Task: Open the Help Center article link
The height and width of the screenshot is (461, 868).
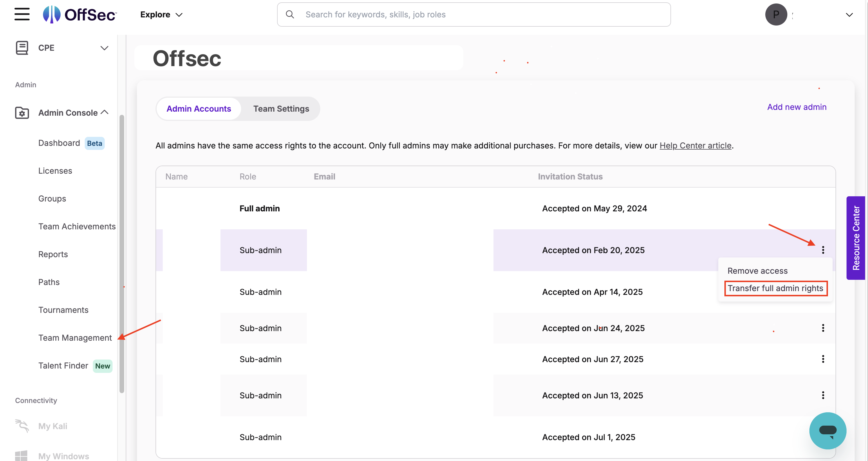Action: coord(695,146)
